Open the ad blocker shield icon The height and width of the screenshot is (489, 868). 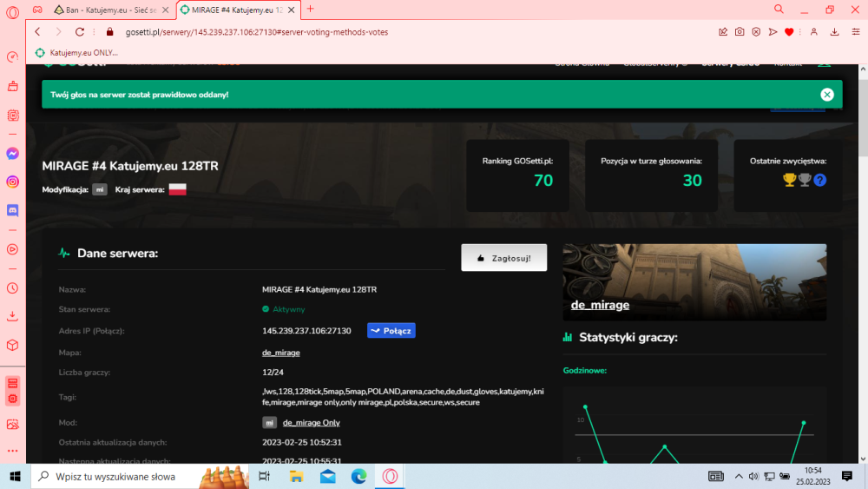pos(756,32)
